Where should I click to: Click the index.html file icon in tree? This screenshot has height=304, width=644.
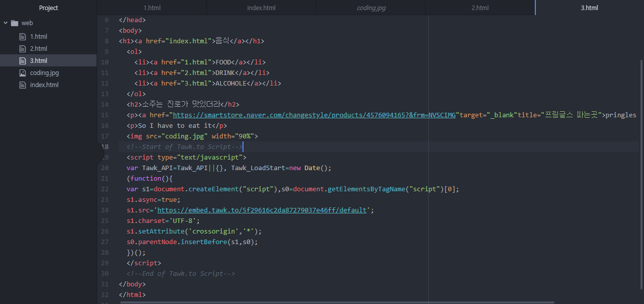coord(22,85)
